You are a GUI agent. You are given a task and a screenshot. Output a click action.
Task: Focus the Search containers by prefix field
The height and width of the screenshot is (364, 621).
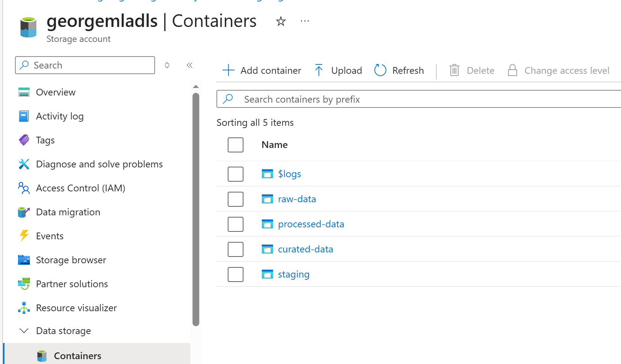click(x=419, y=99)
